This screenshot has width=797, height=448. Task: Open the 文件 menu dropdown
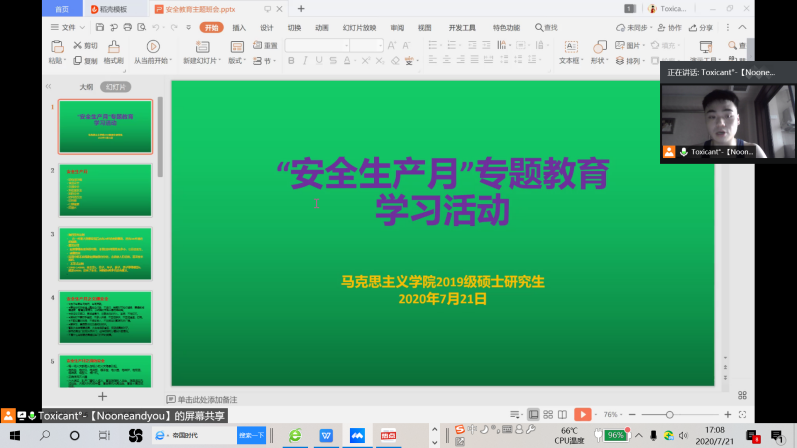(x=68, y=28)
